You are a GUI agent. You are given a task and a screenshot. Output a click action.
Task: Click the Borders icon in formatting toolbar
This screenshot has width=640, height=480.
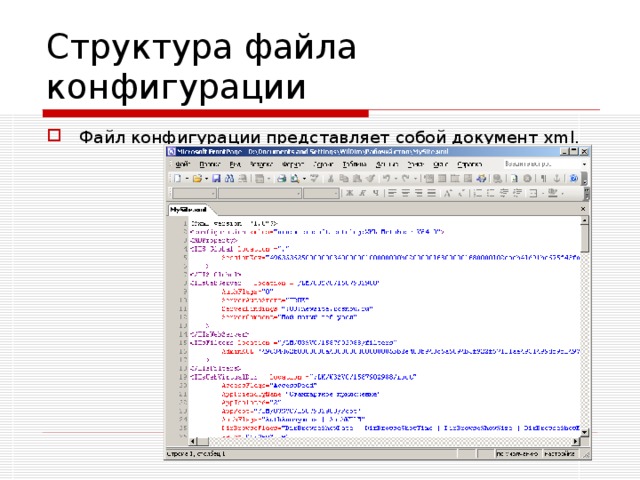pos(533,193)
